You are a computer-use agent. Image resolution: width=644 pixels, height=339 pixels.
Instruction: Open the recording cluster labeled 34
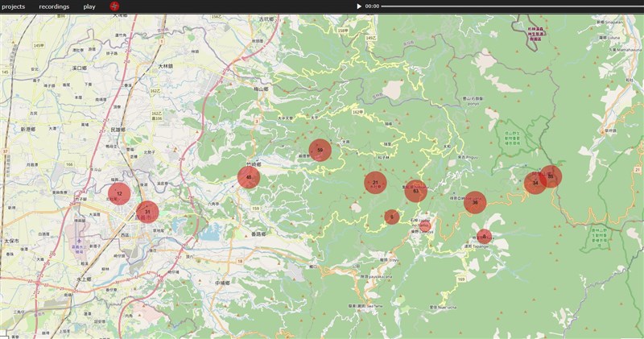pos(535,183)
